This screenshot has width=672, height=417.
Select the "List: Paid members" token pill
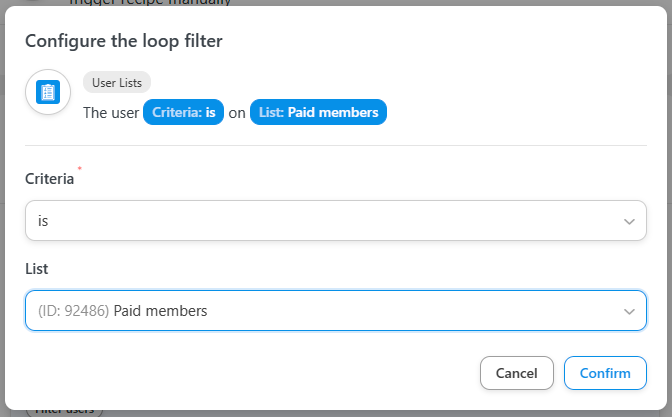(318, 113)
